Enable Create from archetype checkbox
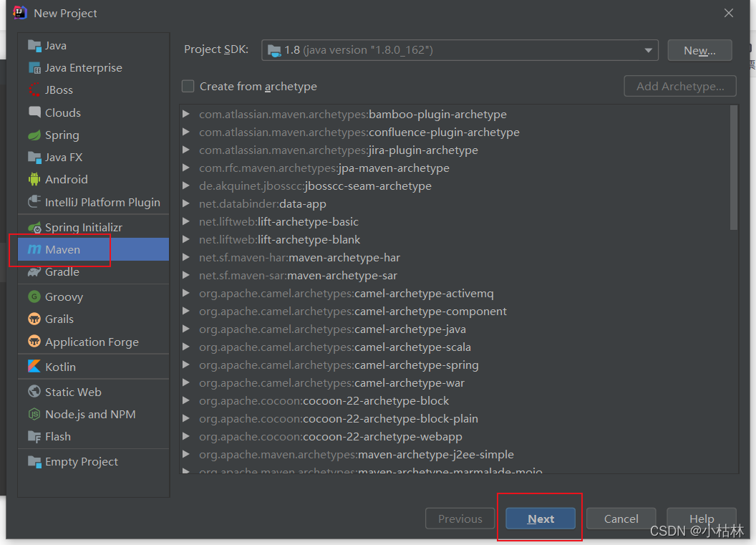Viewport: 756px width, 545px height. click(188, 87)
